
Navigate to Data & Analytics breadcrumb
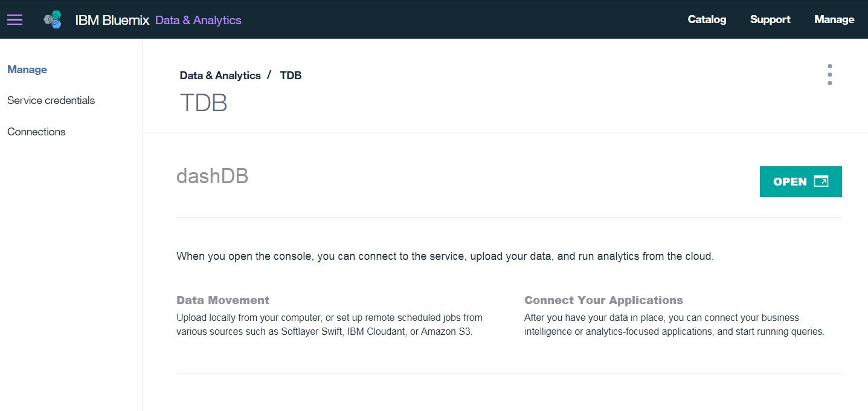point(220,76)
